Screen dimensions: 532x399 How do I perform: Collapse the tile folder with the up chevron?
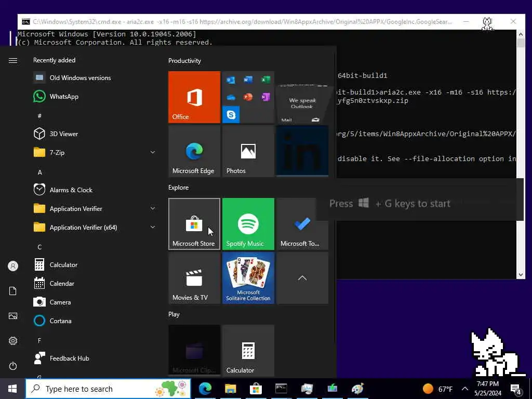pos(302,278)
